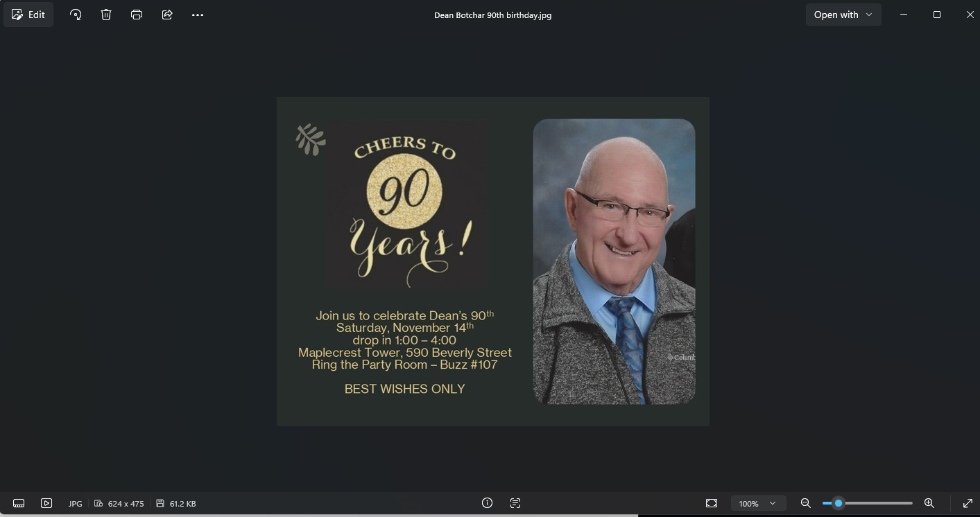980x517 pixels.
Task: Minimize the Photos window
Action: click(904, 15)
